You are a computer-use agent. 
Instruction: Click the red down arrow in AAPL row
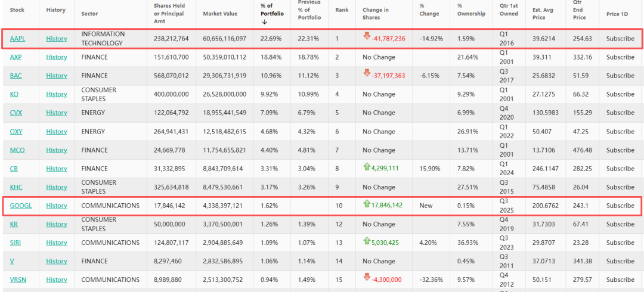coord(367,37)
